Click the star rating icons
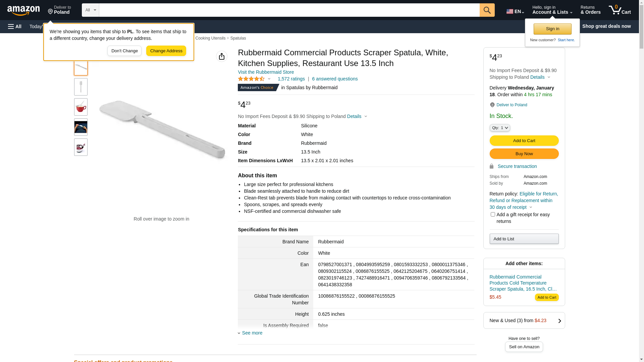Viewport: 644px width, 362px height. pos(251,79)
